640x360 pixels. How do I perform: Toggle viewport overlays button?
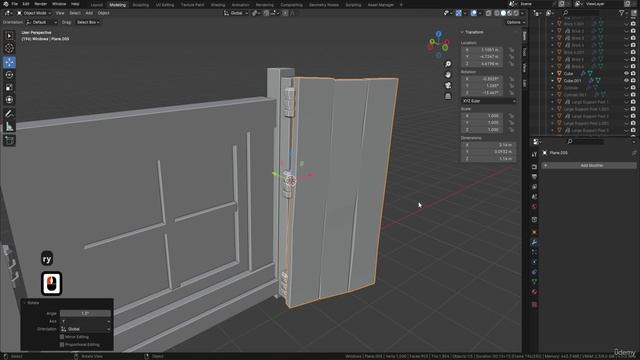pyautogui.click(x=473, y=13)
